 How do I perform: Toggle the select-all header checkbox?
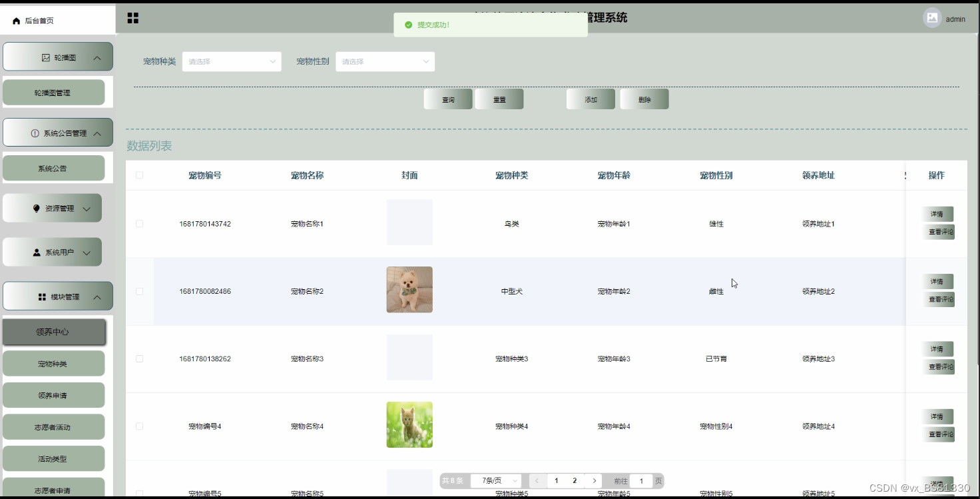coord(139,175)
